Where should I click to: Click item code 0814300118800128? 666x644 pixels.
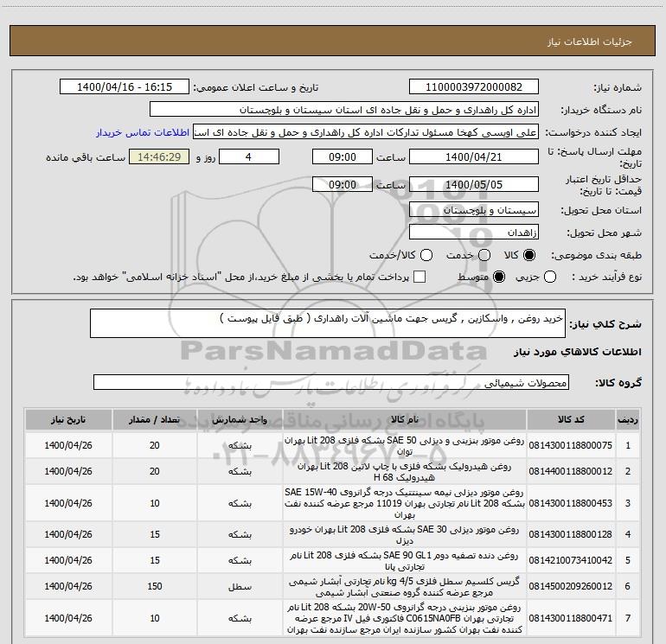(571, 534)
